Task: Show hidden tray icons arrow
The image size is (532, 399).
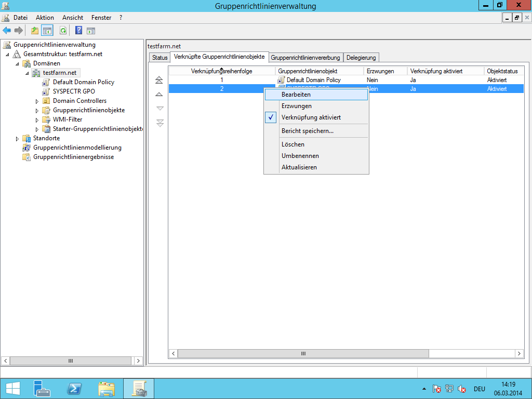Action: (424, 389)
